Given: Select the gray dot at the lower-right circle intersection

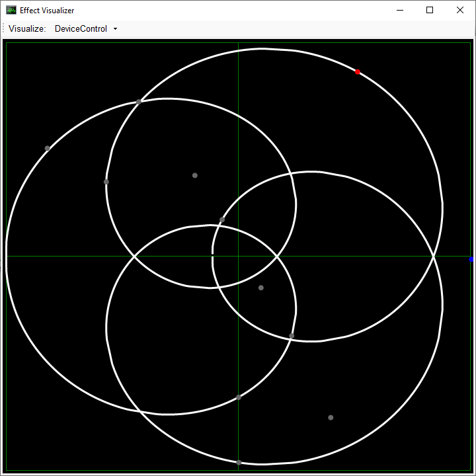Looking at the screenshot, I should [292, 336].
